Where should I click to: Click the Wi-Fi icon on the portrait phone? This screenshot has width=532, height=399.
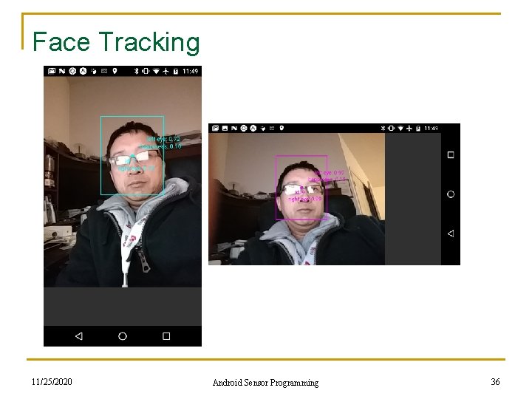pos(156,71)
